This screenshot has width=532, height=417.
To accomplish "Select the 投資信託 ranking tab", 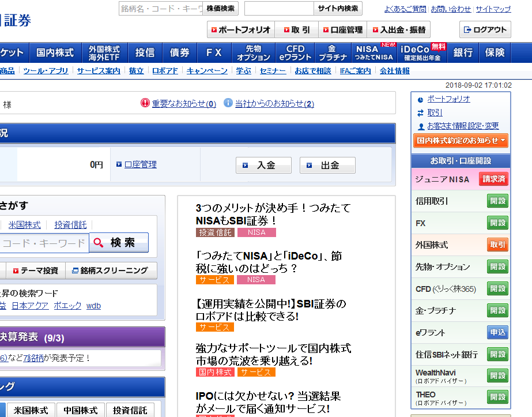I will point(130,410).
